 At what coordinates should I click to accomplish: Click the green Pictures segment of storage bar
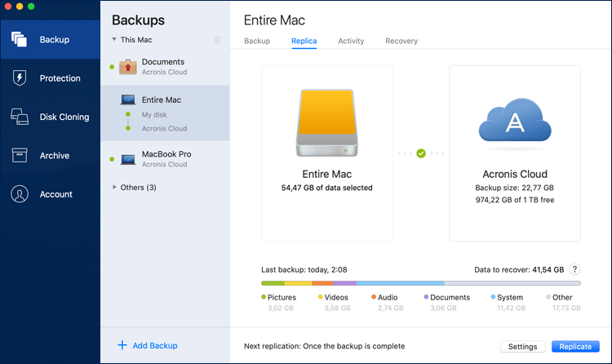click(273, 283)
